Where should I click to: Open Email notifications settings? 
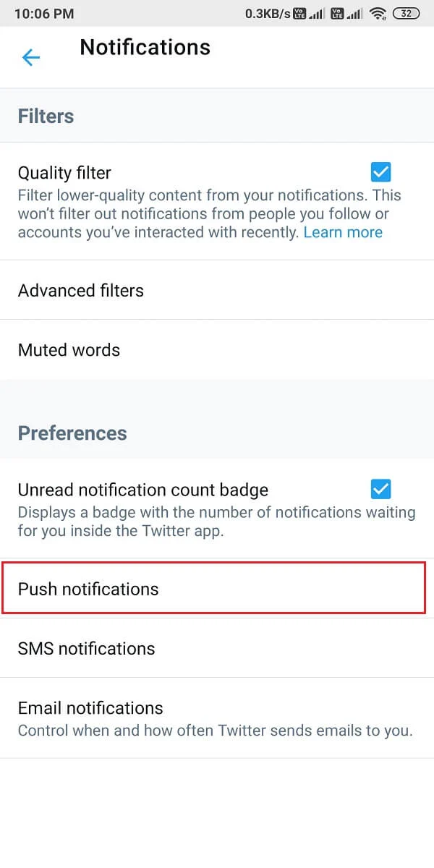click(90, 708)
